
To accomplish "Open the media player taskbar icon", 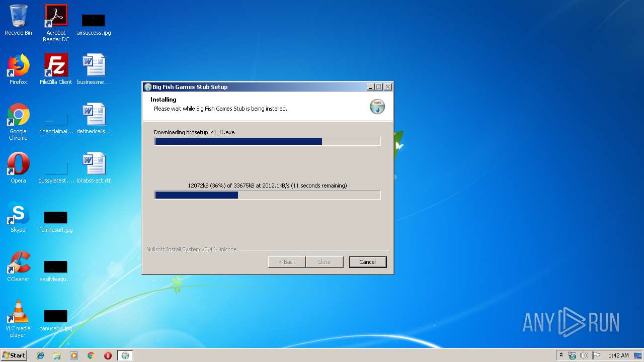I will (74, 355).
